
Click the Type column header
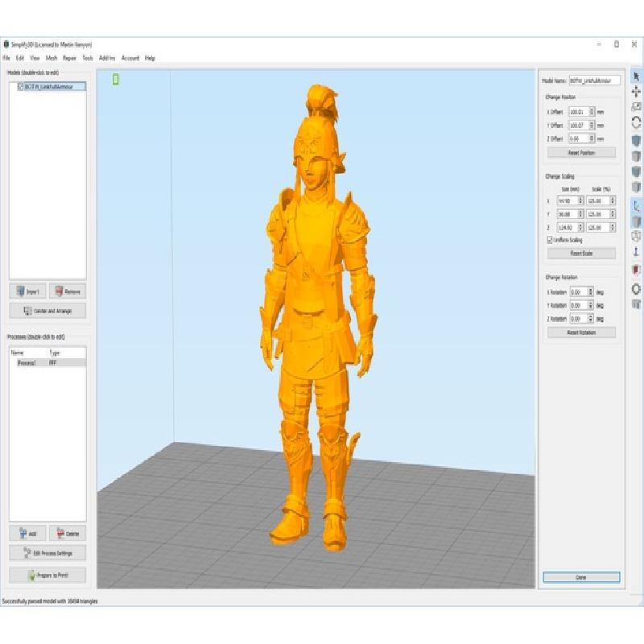(x=55, y=353)
